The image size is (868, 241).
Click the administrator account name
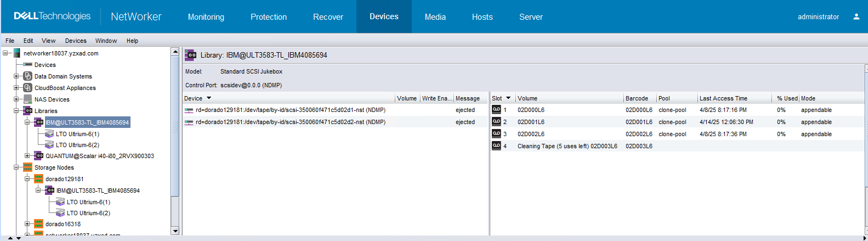(818, 17)
